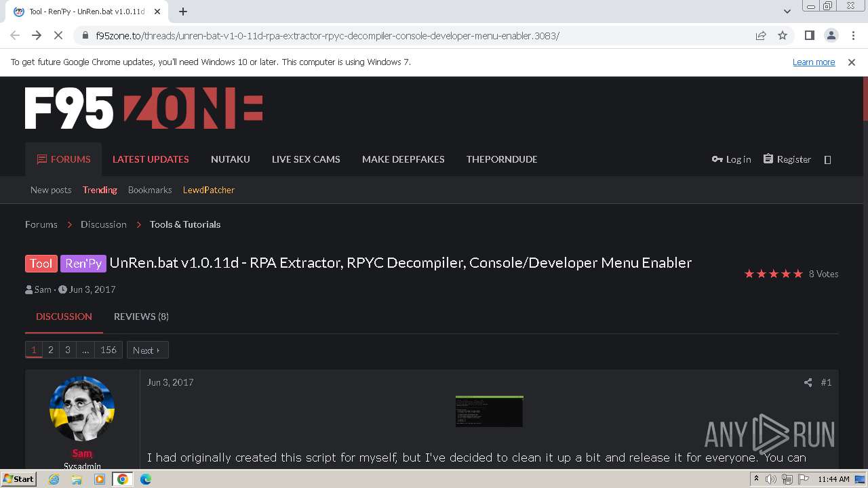The width and height of the screenshot is (868, 488).
Task: Expand the tab search dropdown arrow
Action: point(787,11)
